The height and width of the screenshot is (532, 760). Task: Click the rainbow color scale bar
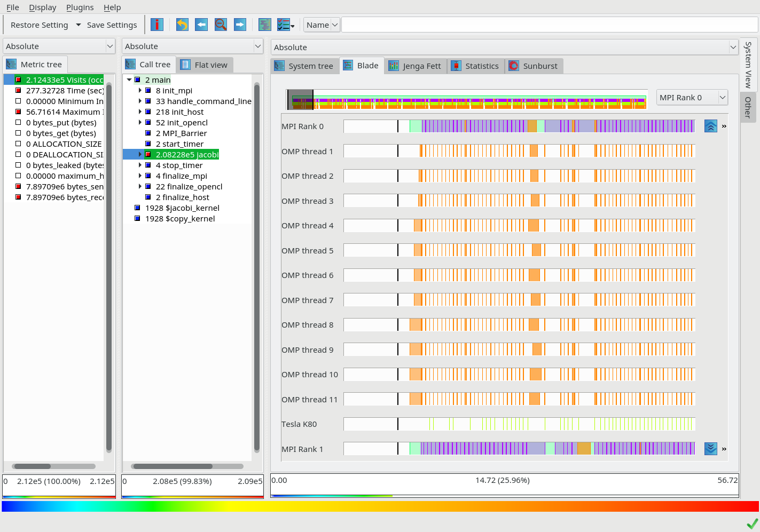coord(380,506)
